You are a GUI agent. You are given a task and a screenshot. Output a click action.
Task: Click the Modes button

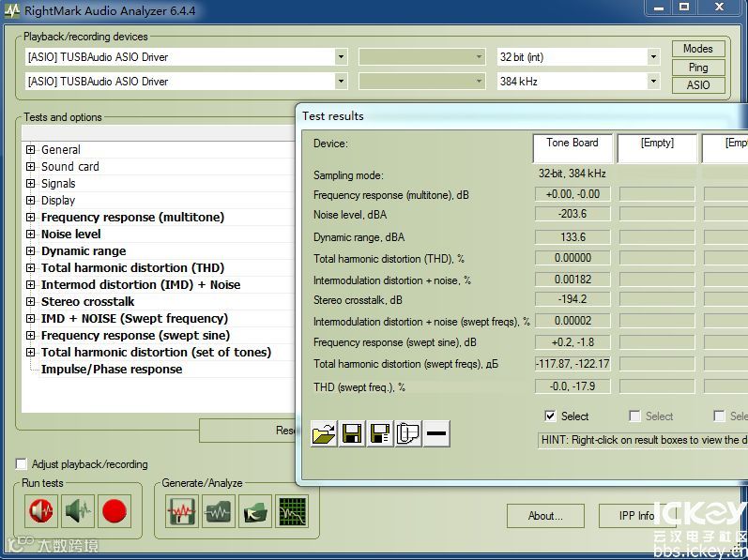coord(698,49)
